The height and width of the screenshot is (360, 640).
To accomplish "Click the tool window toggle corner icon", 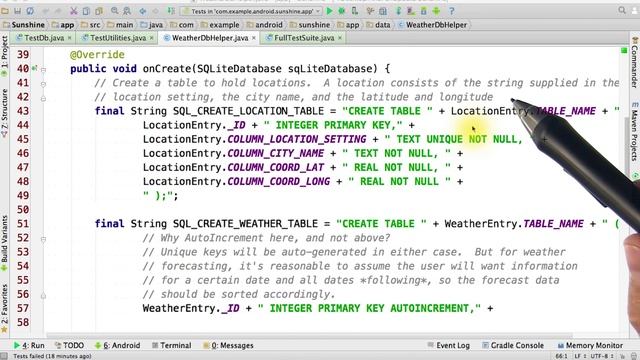I will 4,356.
